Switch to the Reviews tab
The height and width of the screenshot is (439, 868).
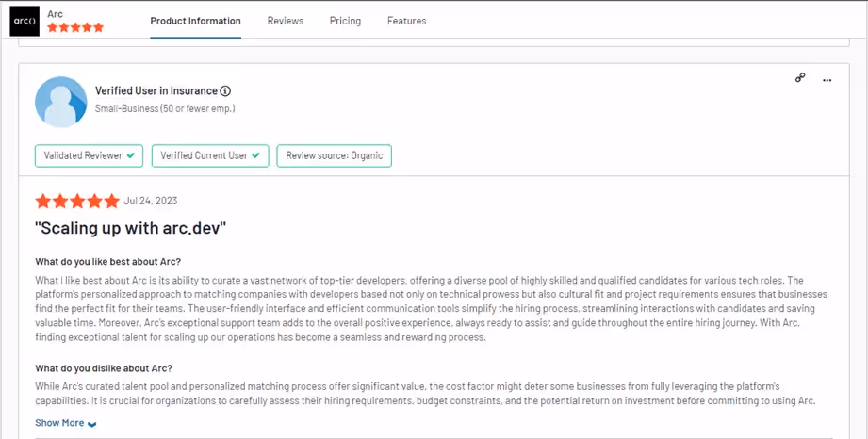tap(285, 21)
